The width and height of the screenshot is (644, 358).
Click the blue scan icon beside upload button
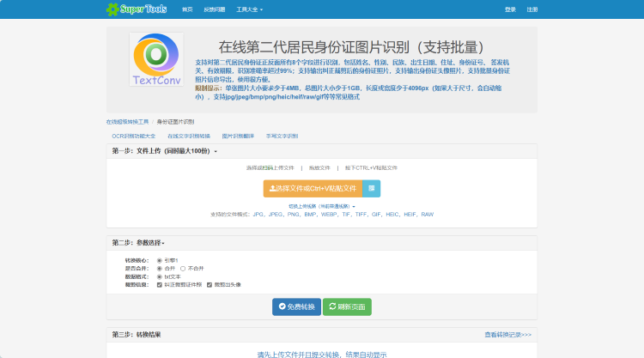click(371, 188)
